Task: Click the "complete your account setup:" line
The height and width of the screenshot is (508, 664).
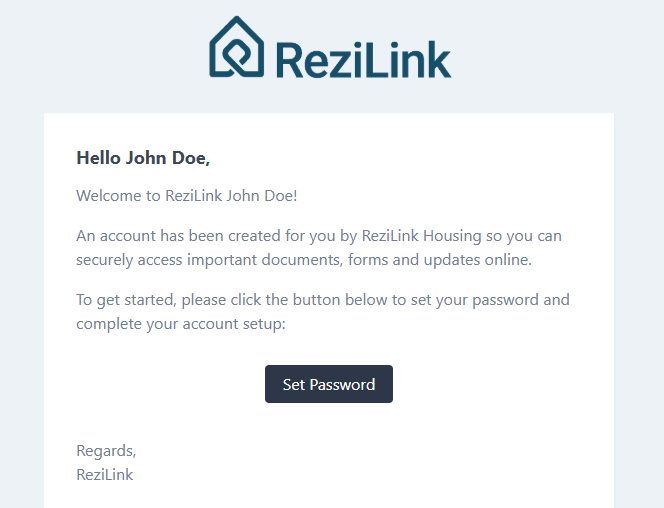Action: coord(181,323)
